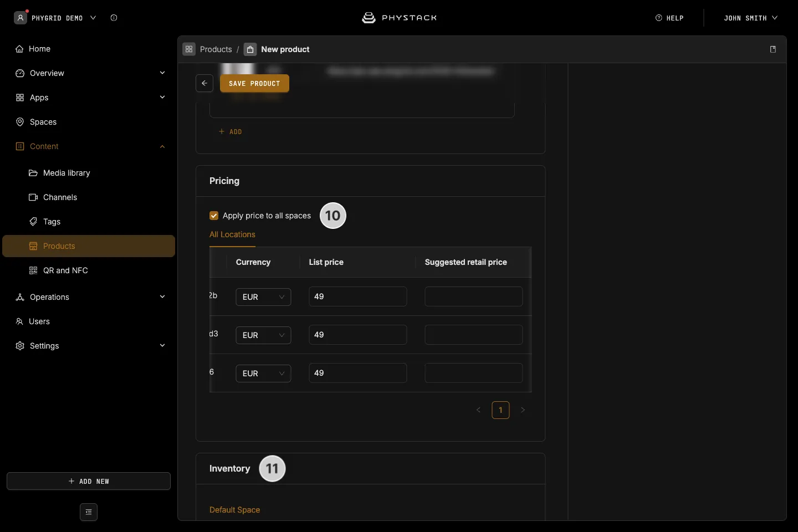798x532 pixels.
Task: Open the EUR currency dropdown in row 6
Action: pyautogui.click(x=263, y=374)
